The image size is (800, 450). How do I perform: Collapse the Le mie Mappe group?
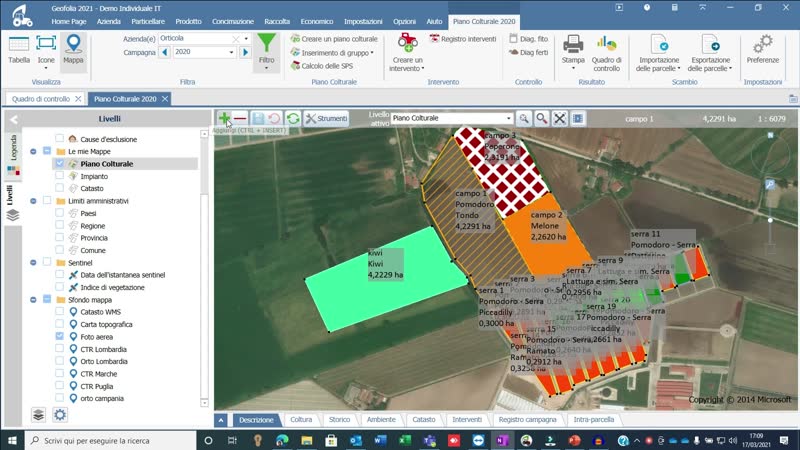coord(33,152)
